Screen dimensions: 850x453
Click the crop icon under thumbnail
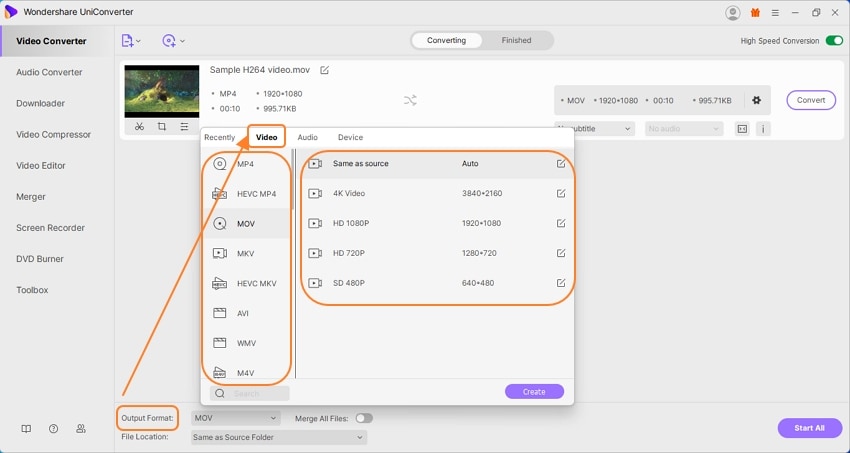click(162, 127)
